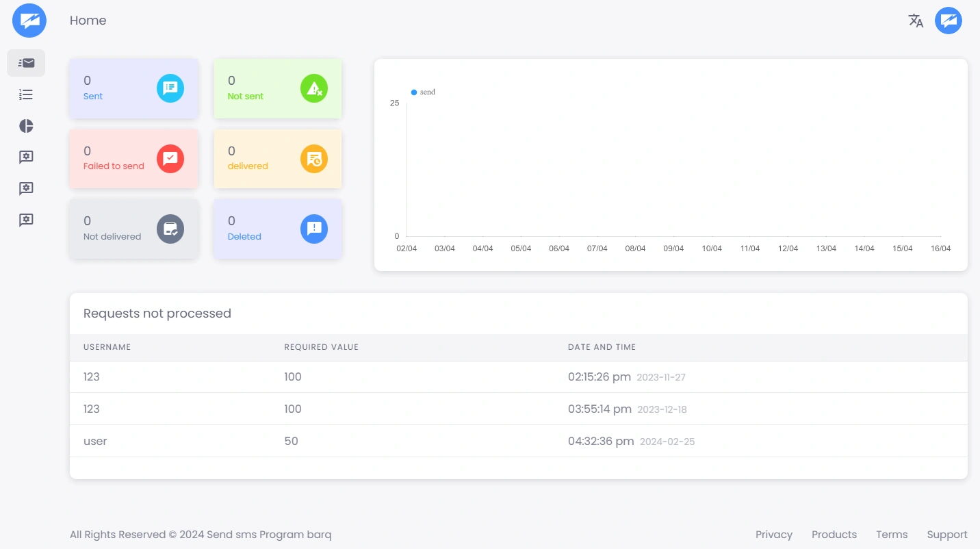Screen dimensions: 980x549
Task: Click the delivered label text
Action: pyautogui.click(x=248, y=166)
